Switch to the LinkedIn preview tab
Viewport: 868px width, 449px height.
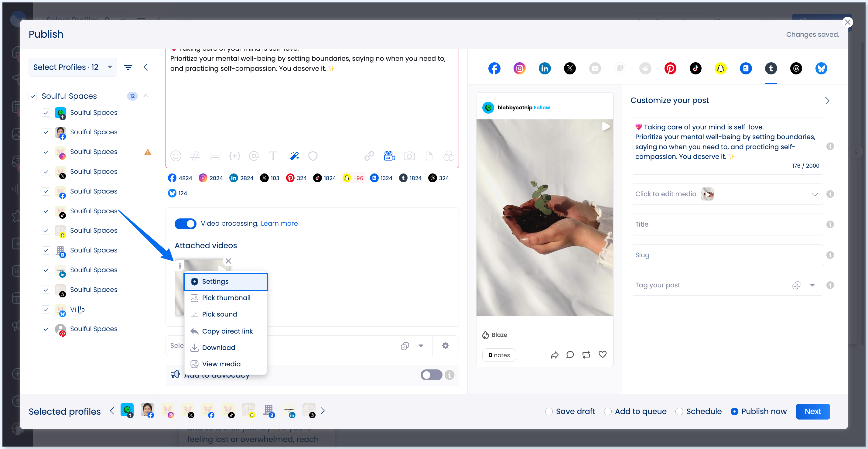coord(545,68)
